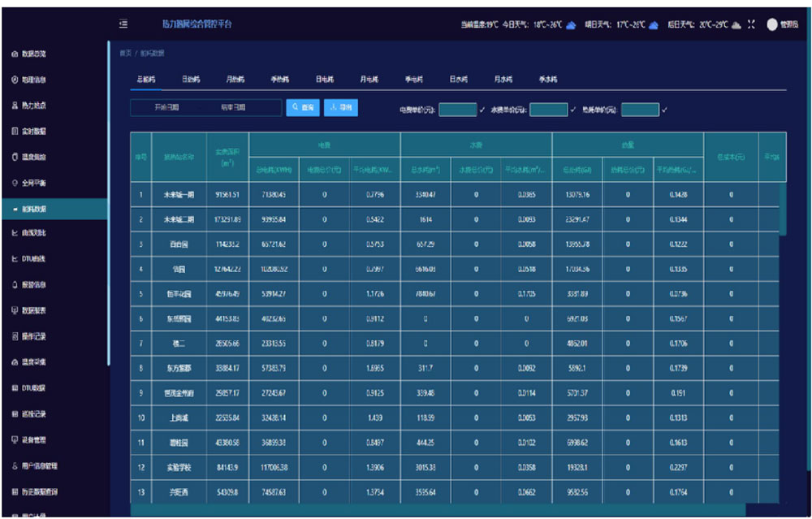
Task: Switch to the 月电耗 tab
Action: coord(369,80)
